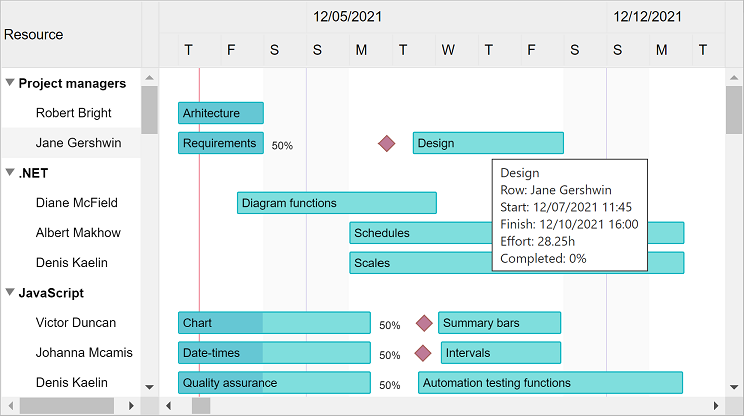Select resource Albert Makhow
The width and height of the screenshot is (744, 416).
pyautogui.click(x=78, y=233)
